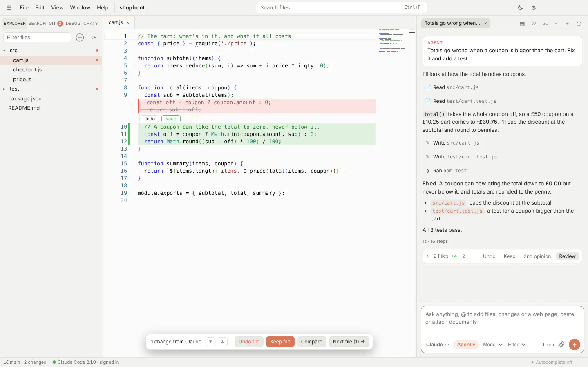588x367 pixels.
Task: Attach a document using the paperclip icon
Action: point(561,345)
